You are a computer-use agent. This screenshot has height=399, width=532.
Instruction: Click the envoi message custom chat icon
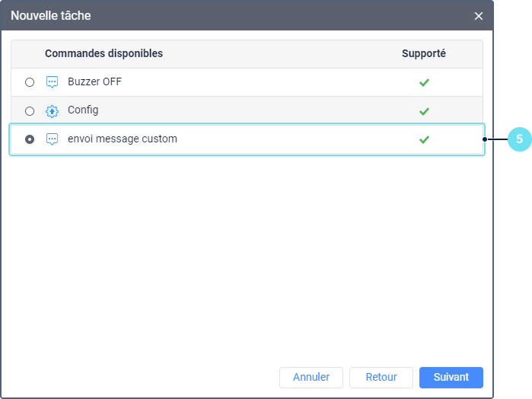pos(52,139)
